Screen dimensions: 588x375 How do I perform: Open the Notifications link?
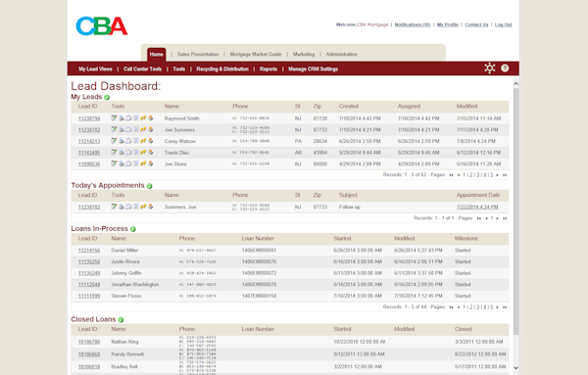pyautogui.click(x=413, y=24)
